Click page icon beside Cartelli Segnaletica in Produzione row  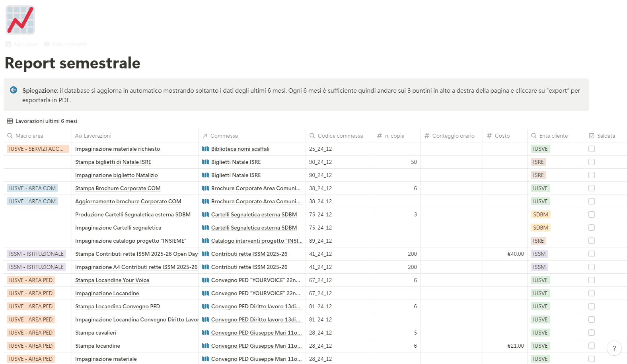point(205,214)
